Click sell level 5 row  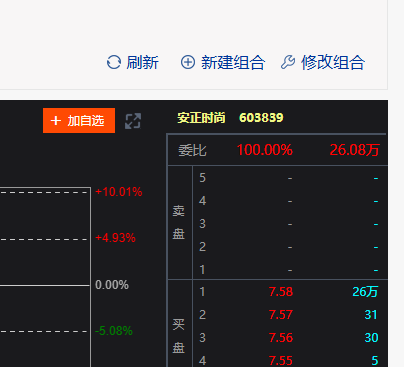point(290,178)
